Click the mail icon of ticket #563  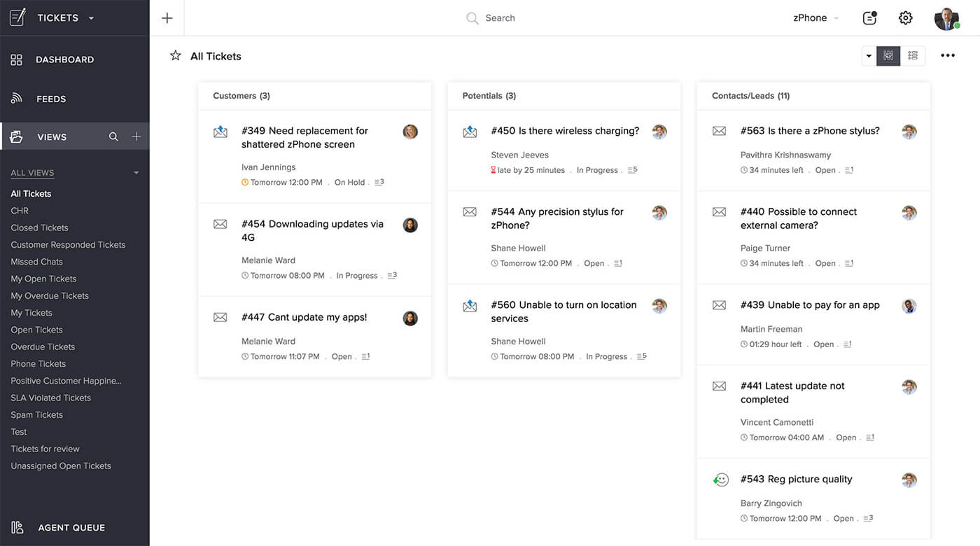tap(719, 131)
